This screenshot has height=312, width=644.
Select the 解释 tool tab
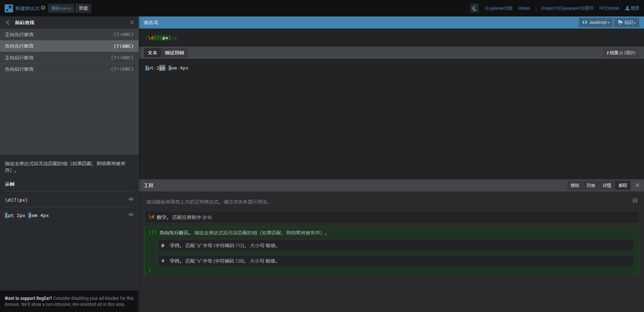623,185
